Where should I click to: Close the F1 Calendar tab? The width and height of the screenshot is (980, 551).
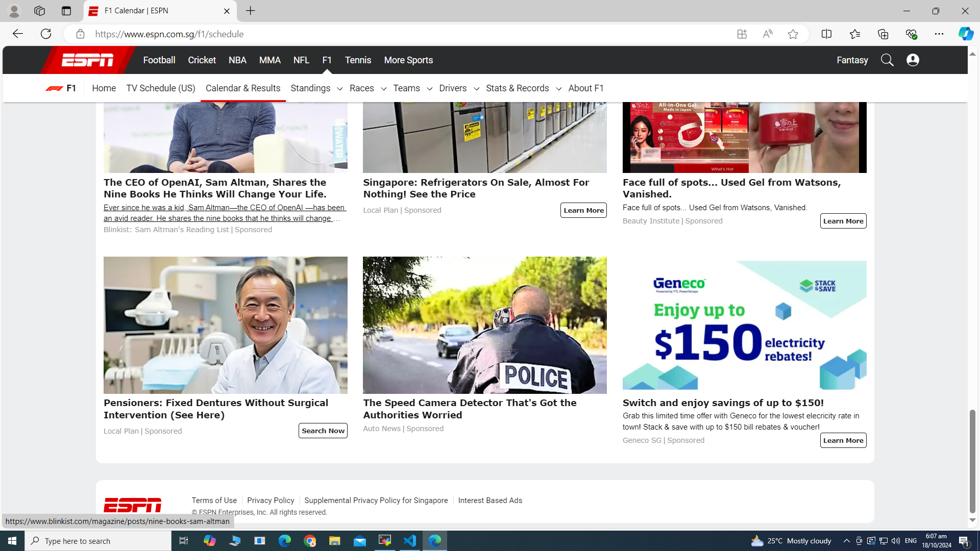pyautogui.click(x=227, y=11)
